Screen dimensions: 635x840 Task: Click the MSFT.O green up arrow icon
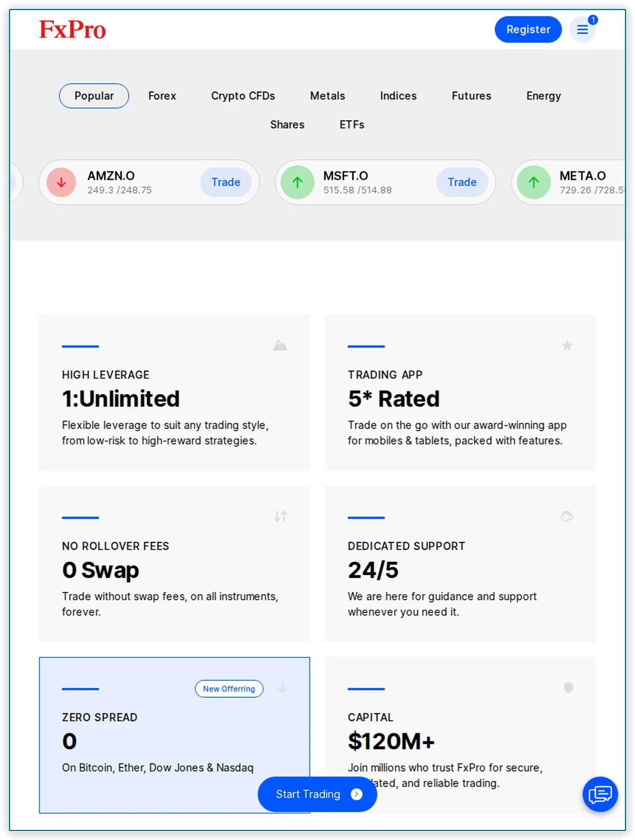click(297, 182)
